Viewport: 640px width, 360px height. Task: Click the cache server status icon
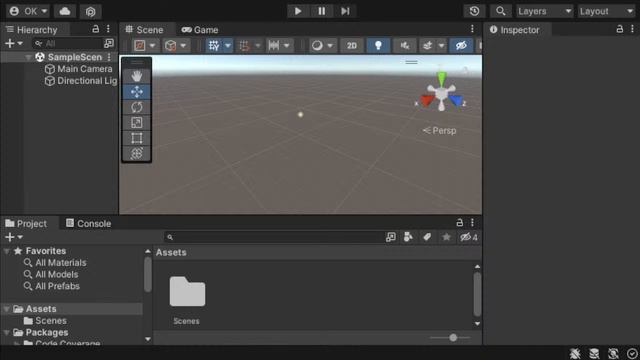click(594, 353)
